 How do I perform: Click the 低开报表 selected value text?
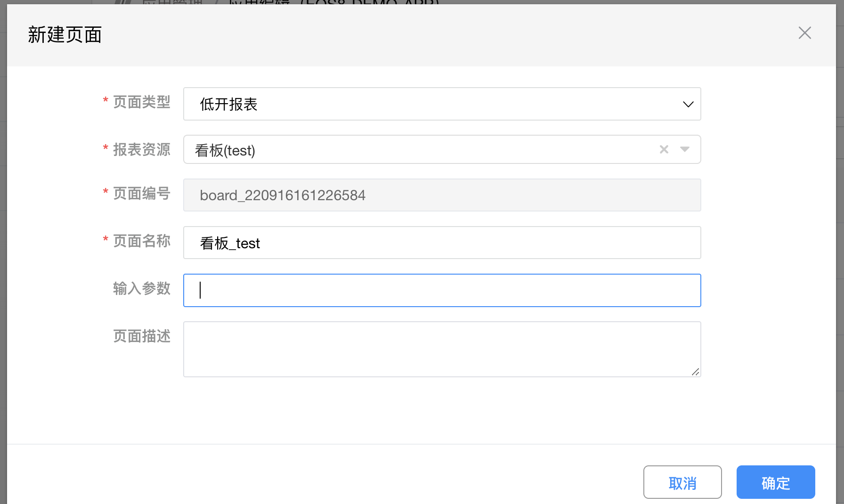click(228, 104)
